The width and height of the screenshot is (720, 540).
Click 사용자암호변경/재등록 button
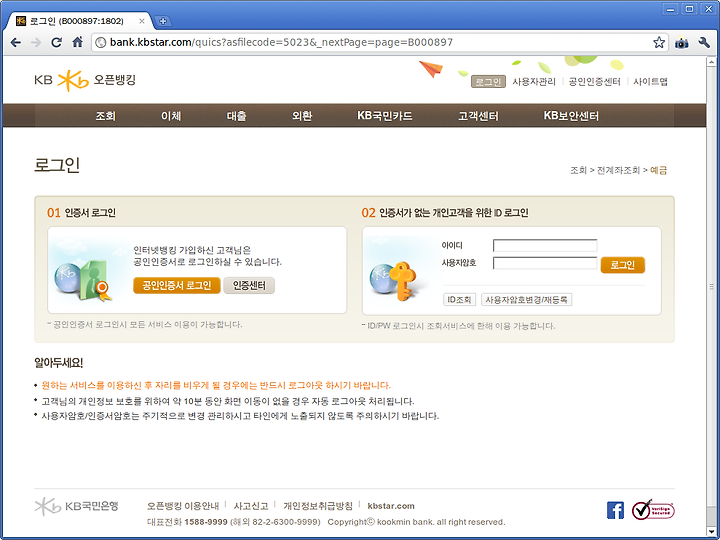tap(526, 300)
